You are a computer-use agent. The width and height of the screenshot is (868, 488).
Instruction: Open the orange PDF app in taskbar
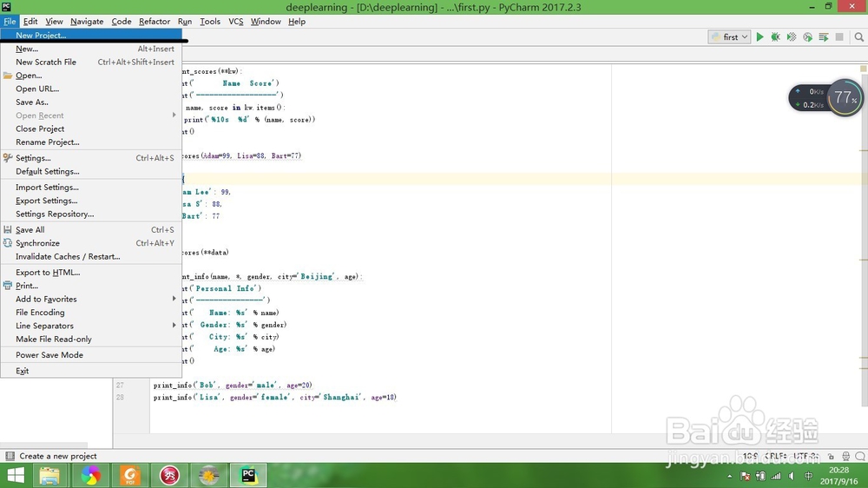click(x=130, y=475)
